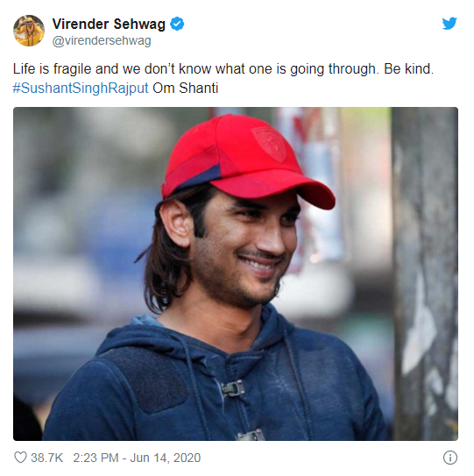
Task: Open Virender Sehwag's profile avatar
Action: [x=29, y=31]
